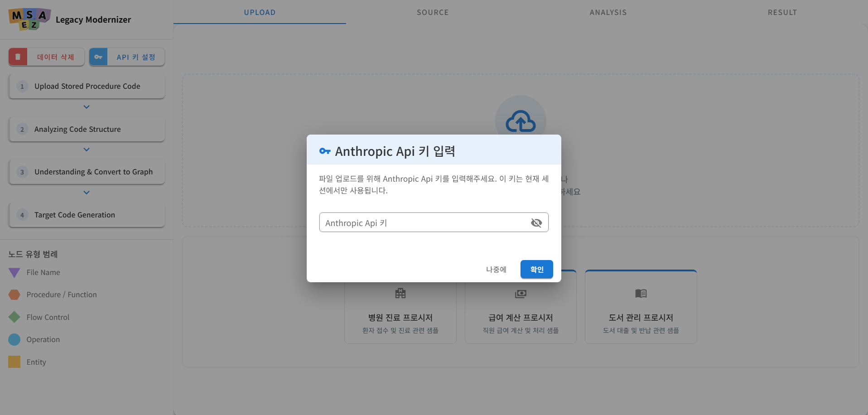Dismiss dialog with 나중에 button
The width and height of the screenshot is (868, 415).
[496, 269]
